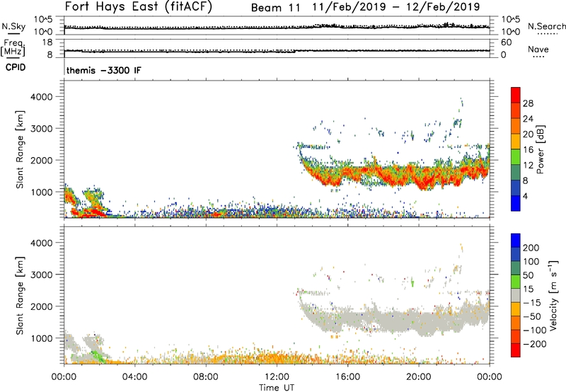The image size is (566, 392).
Task: Click the '04:00' time axis label
Action: click(134, 377)
